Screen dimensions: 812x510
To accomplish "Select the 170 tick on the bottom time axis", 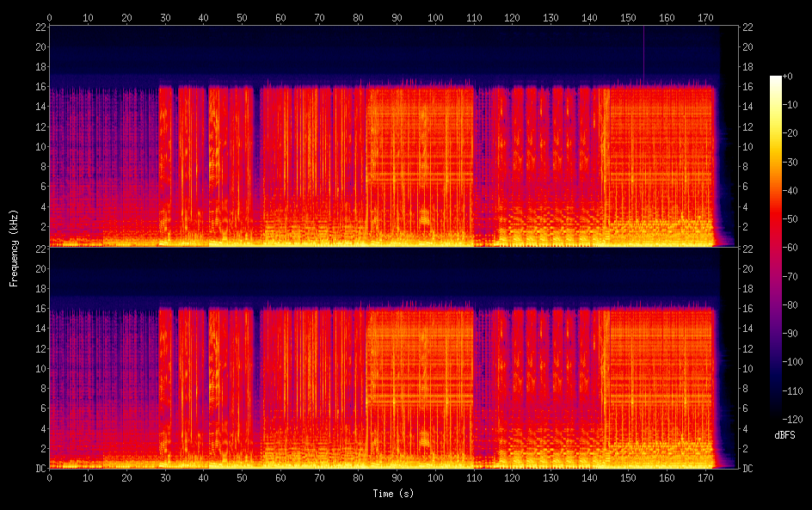I will point(705,478).
